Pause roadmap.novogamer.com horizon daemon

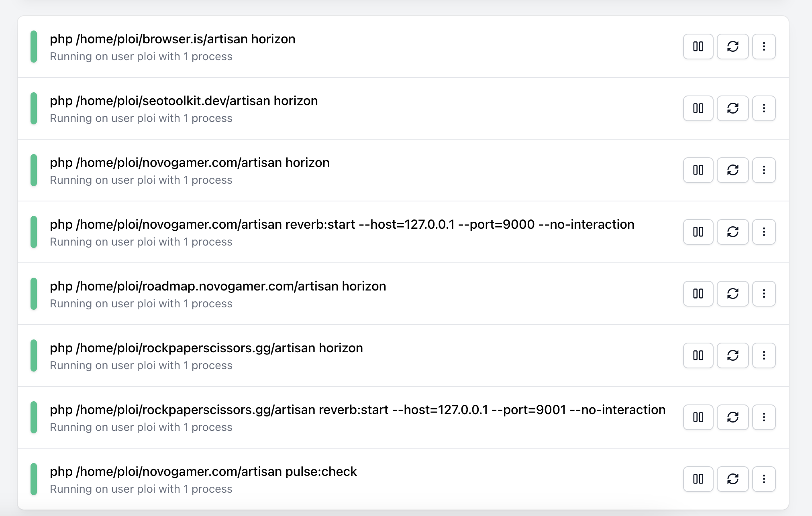(x=698, y=294)
